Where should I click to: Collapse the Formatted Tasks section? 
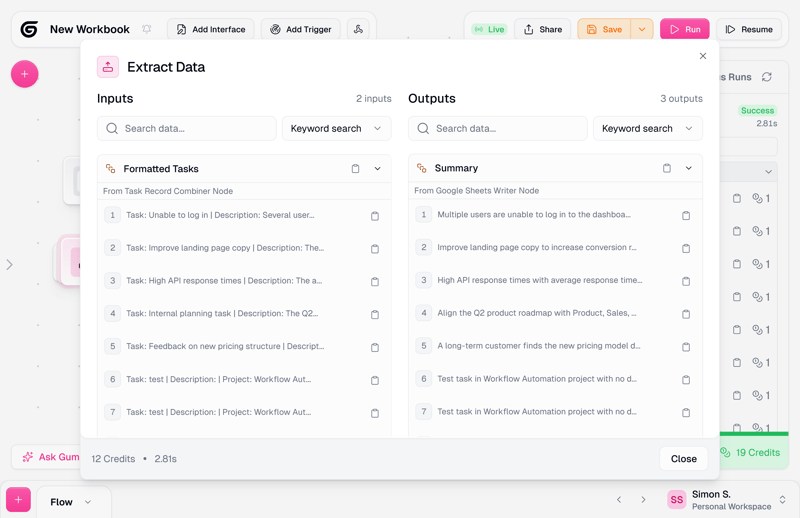[378, 169]
